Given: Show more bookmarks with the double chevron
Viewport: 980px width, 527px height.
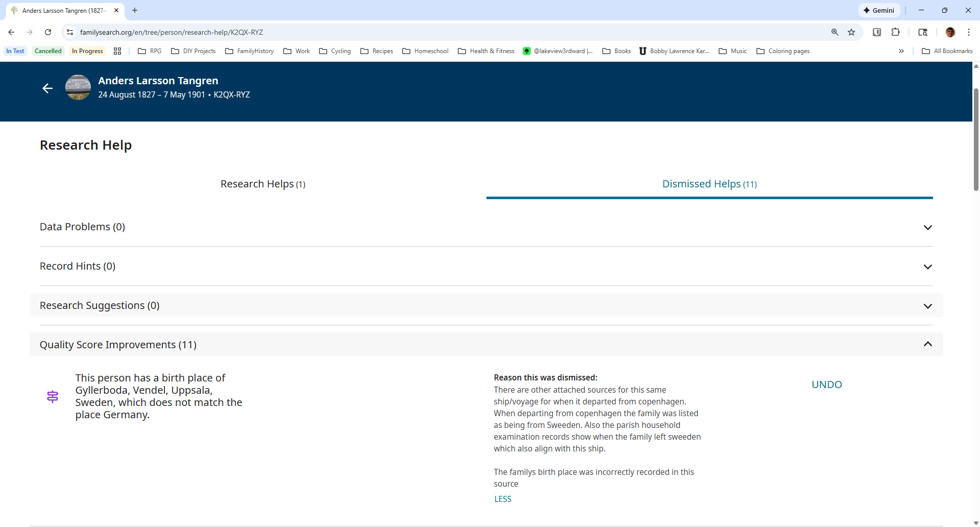Looking at the screenshot, I should click(x=901, y=51).
